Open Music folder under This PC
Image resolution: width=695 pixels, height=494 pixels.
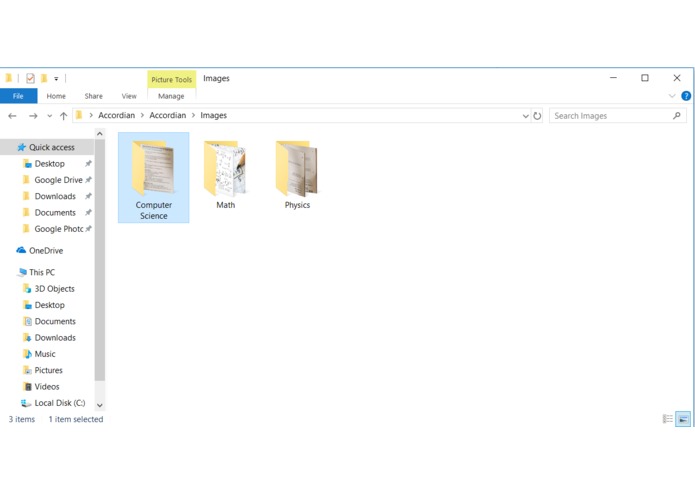point(45,354)
